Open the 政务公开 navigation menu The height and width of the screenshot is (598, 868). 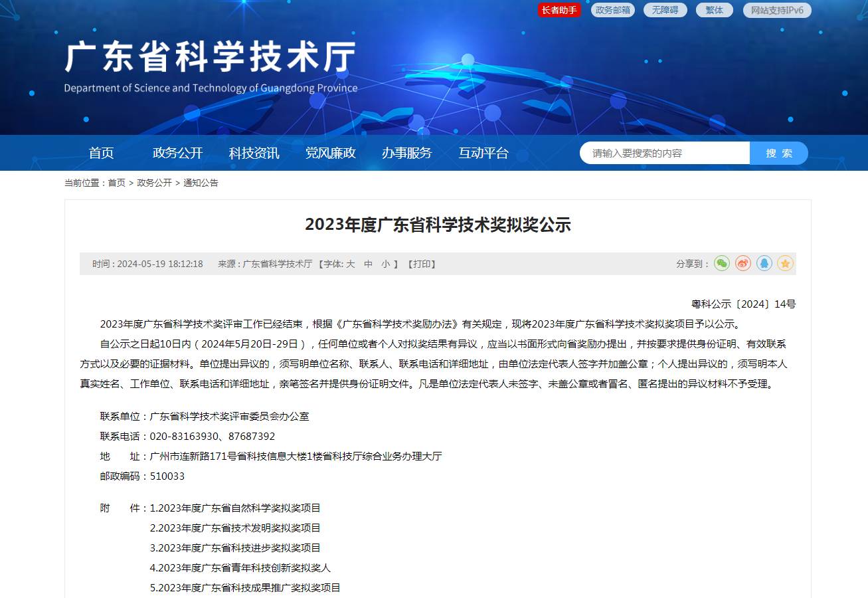(175, 153)
